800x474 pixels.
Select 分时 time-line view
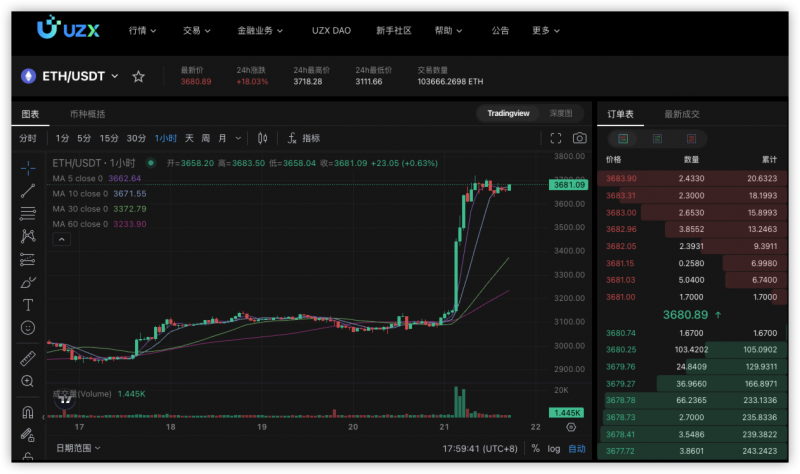coord(28,138)
